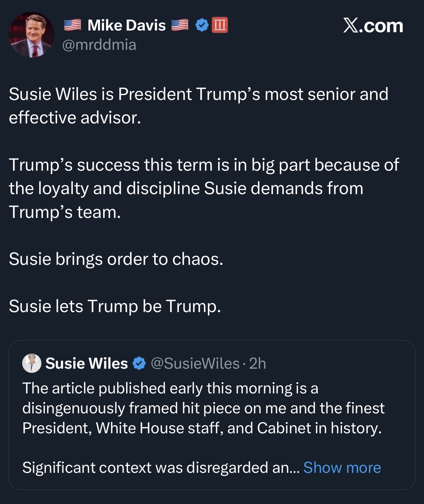
Task: Click the Susie Wiles name in quoted post
Action: coord(87,364)
